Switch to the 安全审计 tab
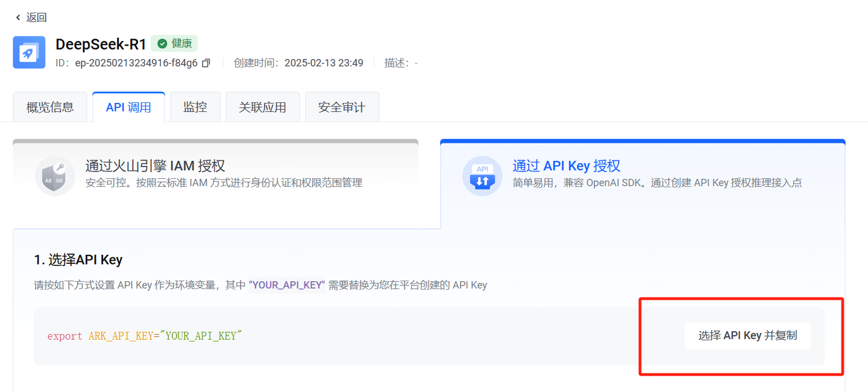 [342, 107]
